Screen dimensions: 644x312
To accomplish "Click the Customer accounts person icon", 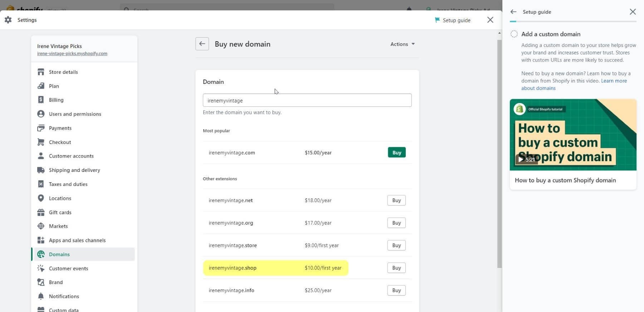I will click(x=41, y=156).
